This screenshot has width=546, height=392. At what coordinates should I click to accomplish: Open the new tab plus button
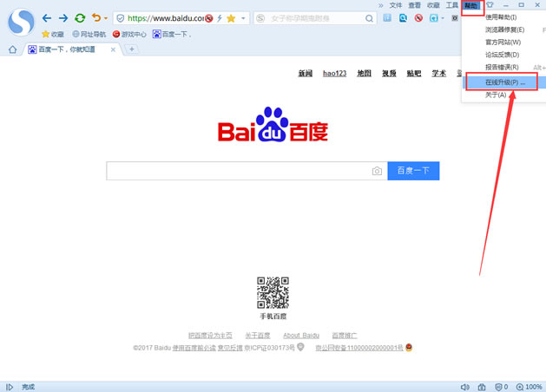pyautogui.click(x=132, y=49)
